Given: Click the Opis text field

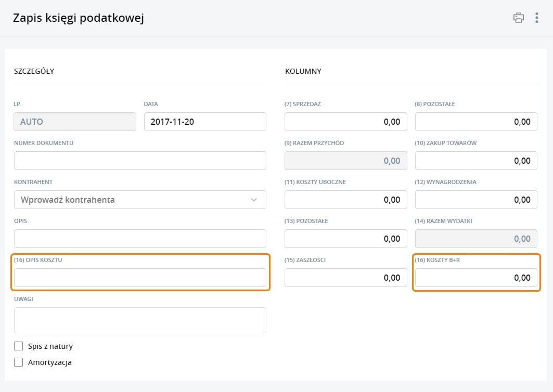Looking at the screenshot, I should click(x=139, y=239).
